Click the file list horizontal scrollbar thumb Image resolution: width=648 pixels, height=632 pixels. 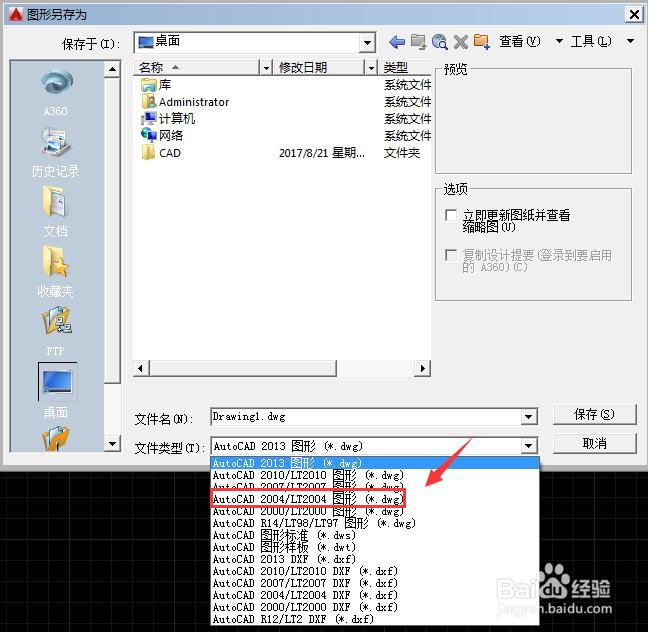tap(243, 368)
